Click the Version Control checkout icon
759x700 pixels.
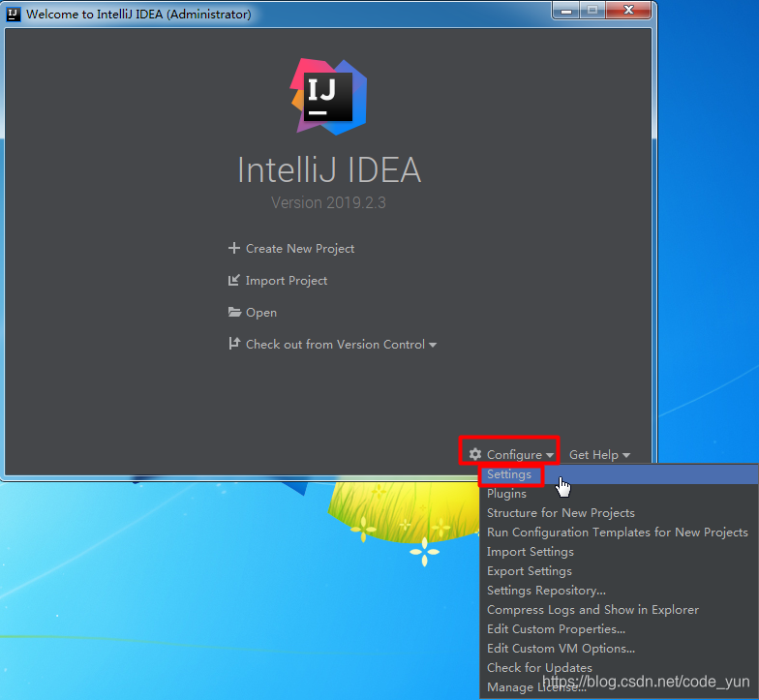coord(234,343)
